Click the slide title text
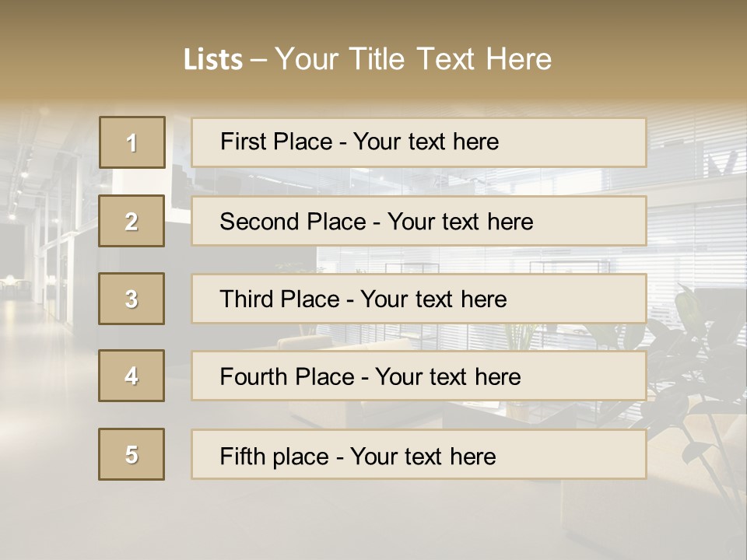The image size is (747, 560). (x=367, y=59)
